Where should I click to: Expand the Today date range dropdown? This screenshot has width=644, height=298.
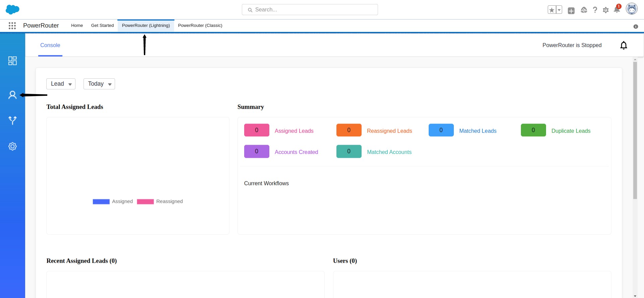[x=99, y=84]
